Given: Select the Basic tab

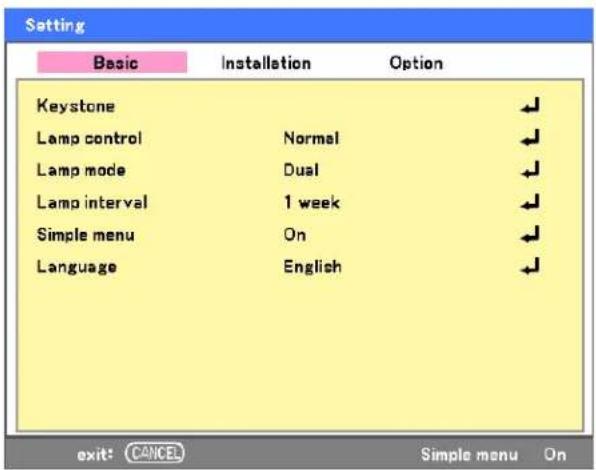Looking at the screenshot, I should pos(112,62).
